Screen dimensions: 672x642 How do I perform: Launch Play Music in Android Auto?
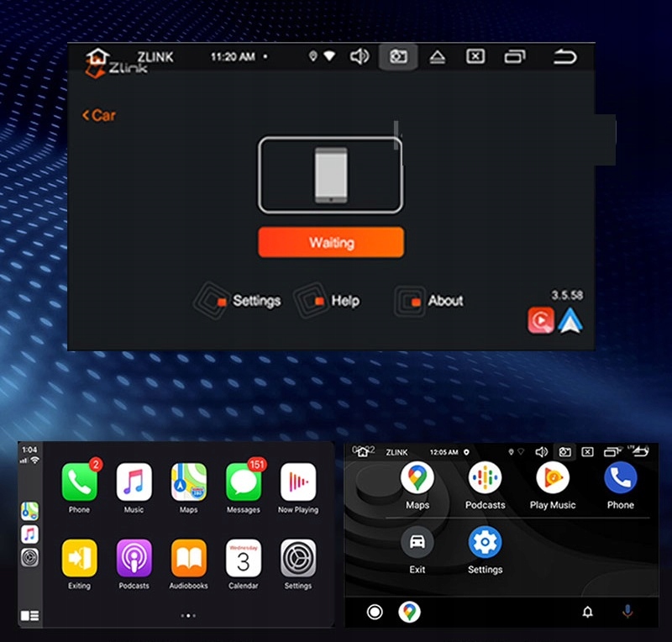tap(553, 479)
